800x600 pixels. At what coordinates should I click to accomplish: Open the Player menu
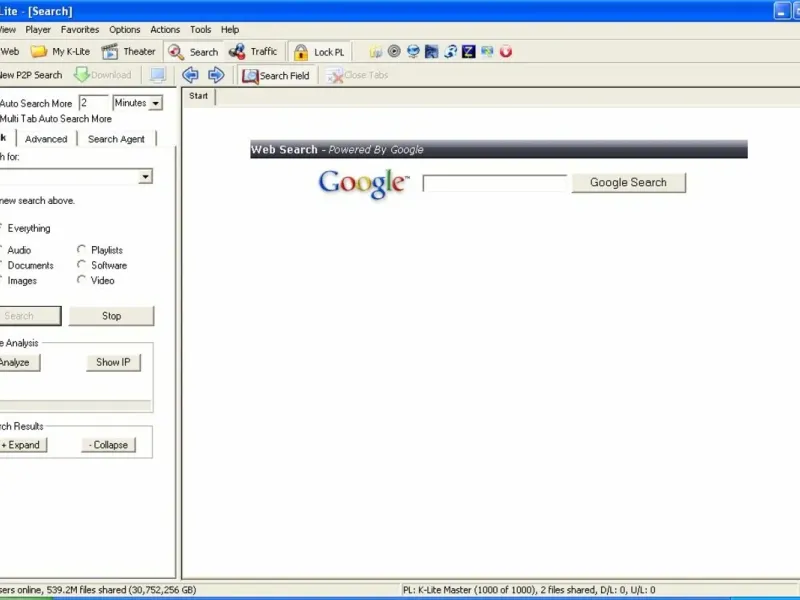pyautogui.click(x=38, y=30)
